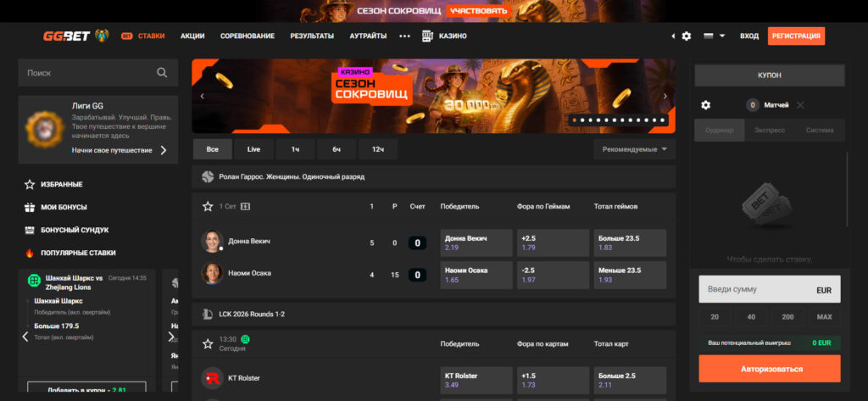This screenshot has width=868, height=401.
Task: Clear coupon with the X icon
Action: pos(800,104)
